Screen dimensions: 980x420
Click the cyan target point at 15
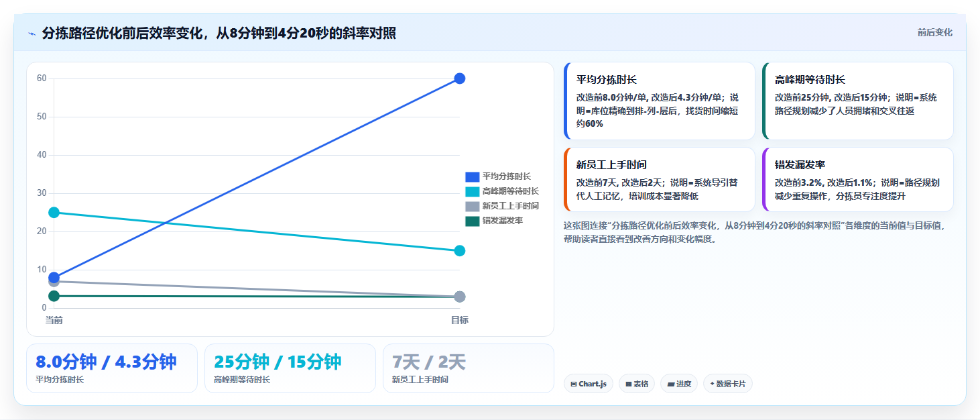(460, 251)
